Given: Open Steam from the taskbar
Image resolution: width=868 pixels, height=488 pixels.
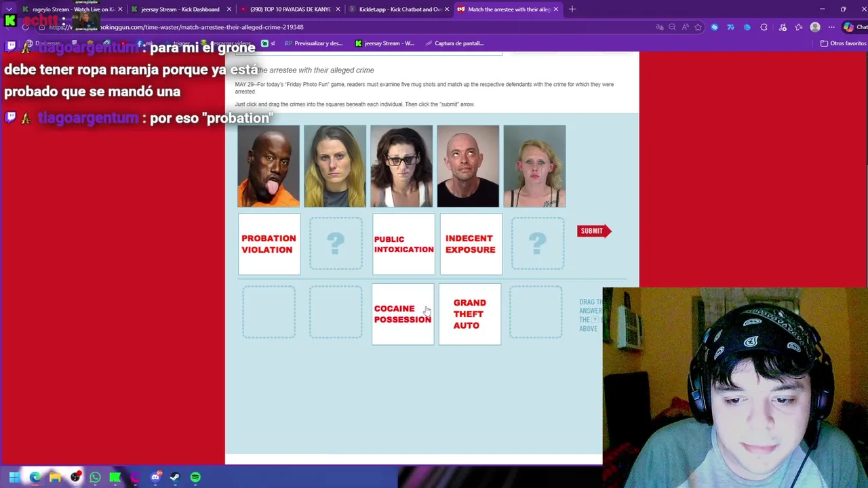Looking at the screenshot, I should coord(175,477).
